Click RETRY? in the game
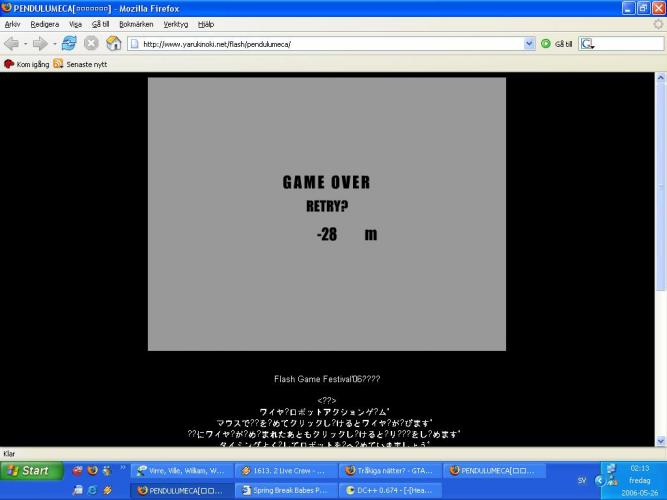The width and height of the screenshot is (667, 500). pyautogui.click(x=326, y=207)
